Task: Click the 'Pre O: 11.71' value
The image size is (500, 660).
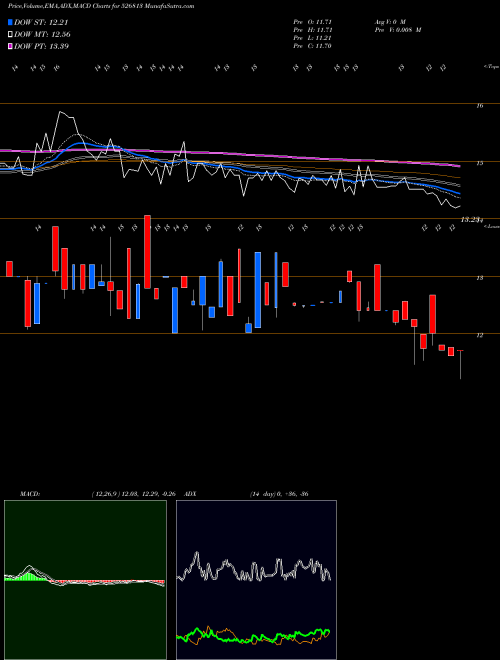Action: point(313,22)
